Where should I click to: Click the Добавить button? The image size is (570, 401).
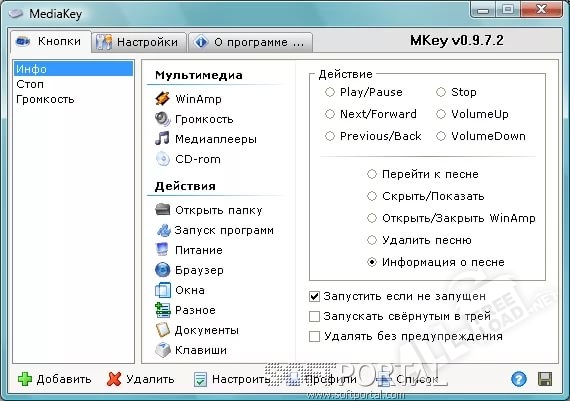[x=55, y=379]
